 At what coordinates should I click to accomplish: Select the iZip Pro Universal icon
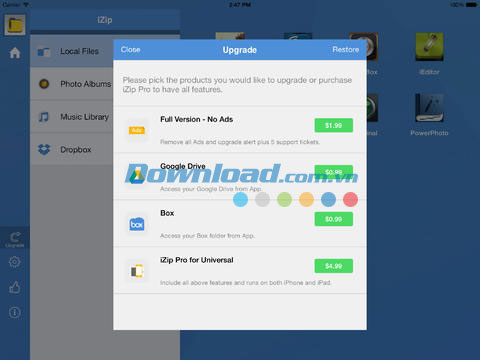coord(137,271)
